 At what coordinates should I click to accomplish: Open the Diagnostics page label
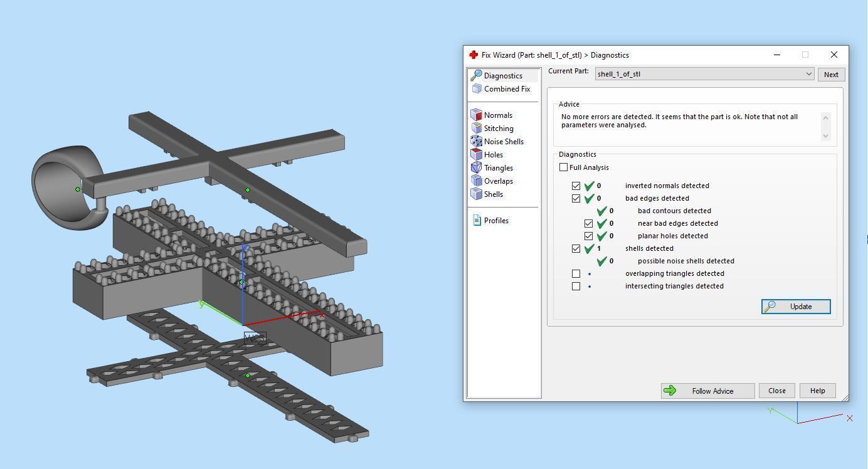tap(503, 76)
